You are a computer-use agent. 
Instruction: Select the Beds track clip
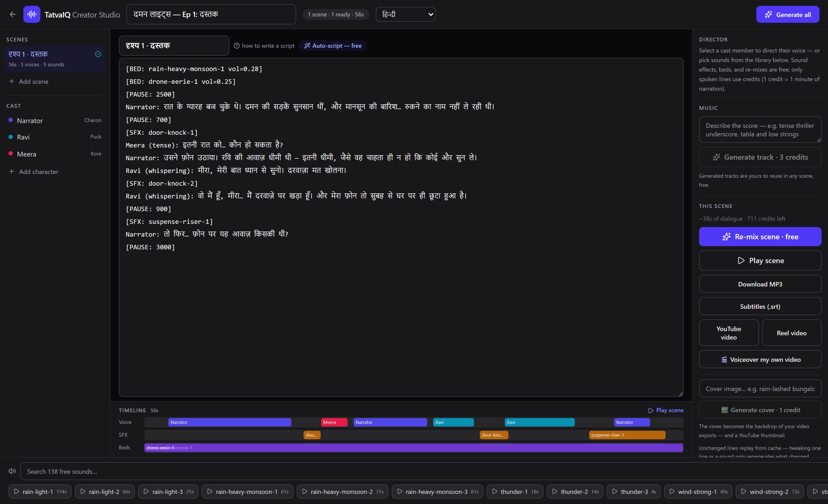pos(414,447)
